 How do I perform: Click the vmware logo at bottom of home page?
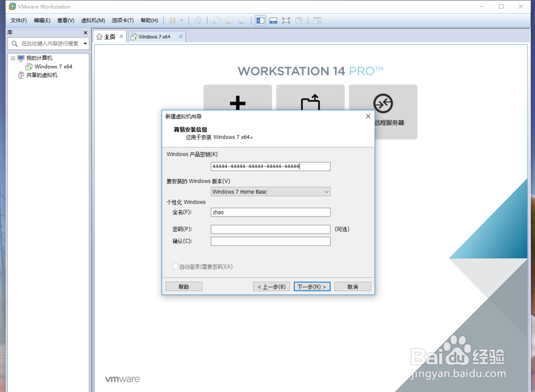pos(123,379)
